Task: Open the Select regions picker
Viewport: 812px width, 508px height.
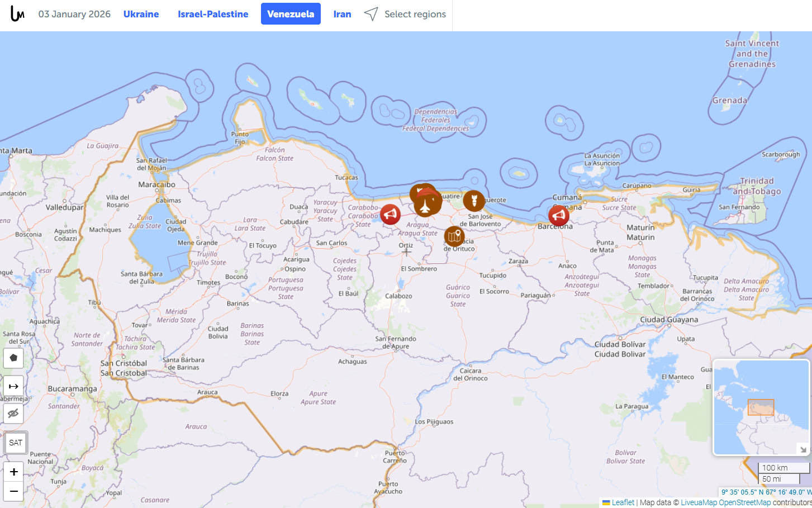Action: (405, 14)
